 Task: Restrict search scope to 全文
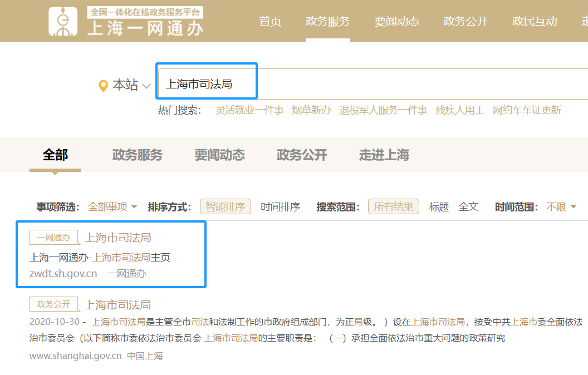(x=468, y=207)
